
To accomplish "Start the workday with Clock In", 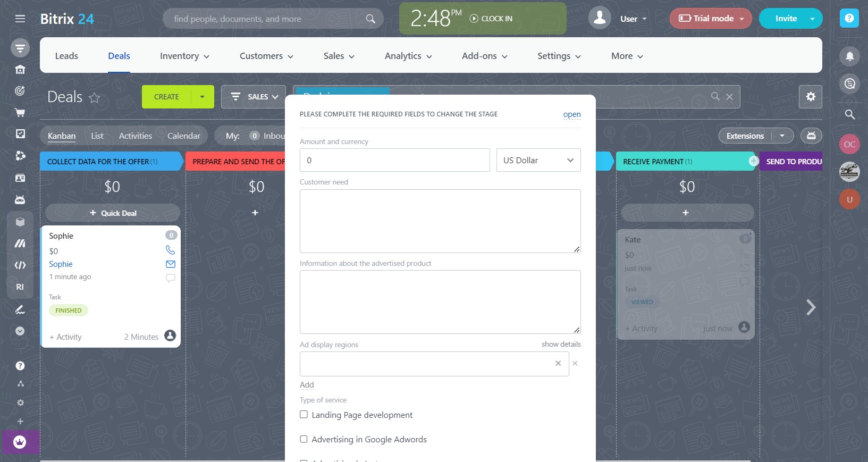I will (491, 19).
